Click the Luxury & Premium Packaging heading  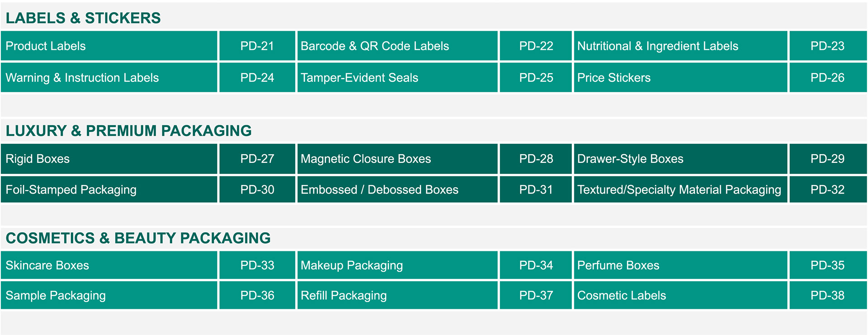point(128,131)
